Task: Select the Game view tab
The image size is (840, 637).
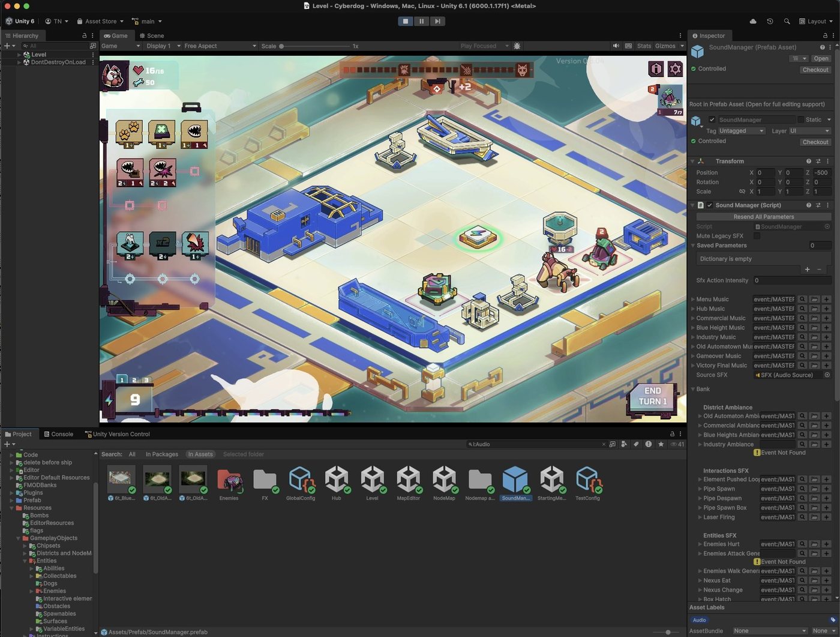Action: click(116, 35)
